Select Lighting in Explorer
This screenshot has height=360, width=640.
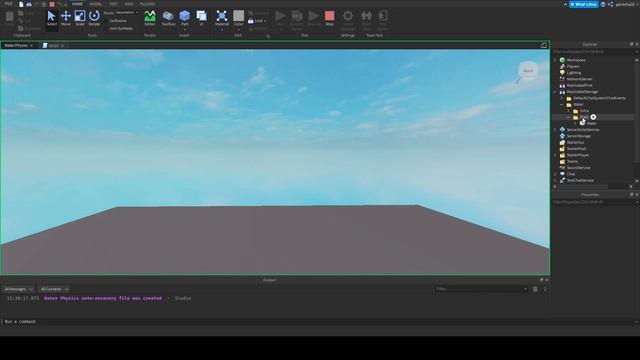click(574, 73)
